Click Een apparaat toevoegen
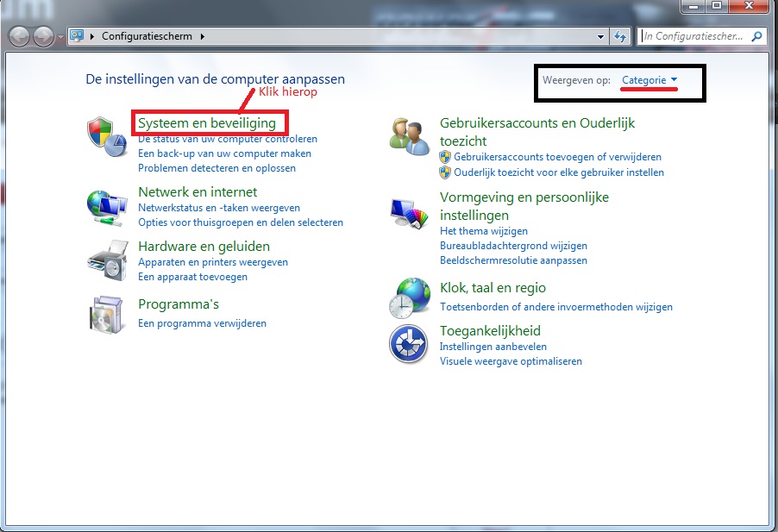This screenshot has height=532, width=778. 192,277
